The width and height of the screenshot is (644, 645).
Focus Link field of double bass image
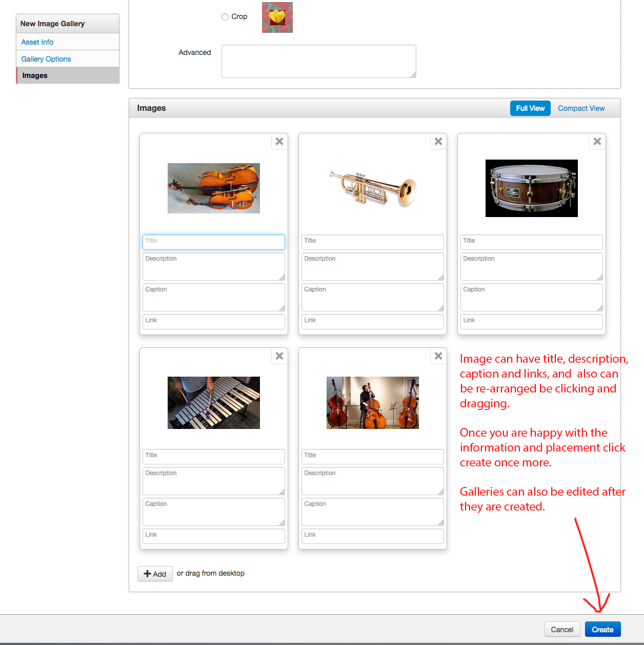[x=373, y=536]
